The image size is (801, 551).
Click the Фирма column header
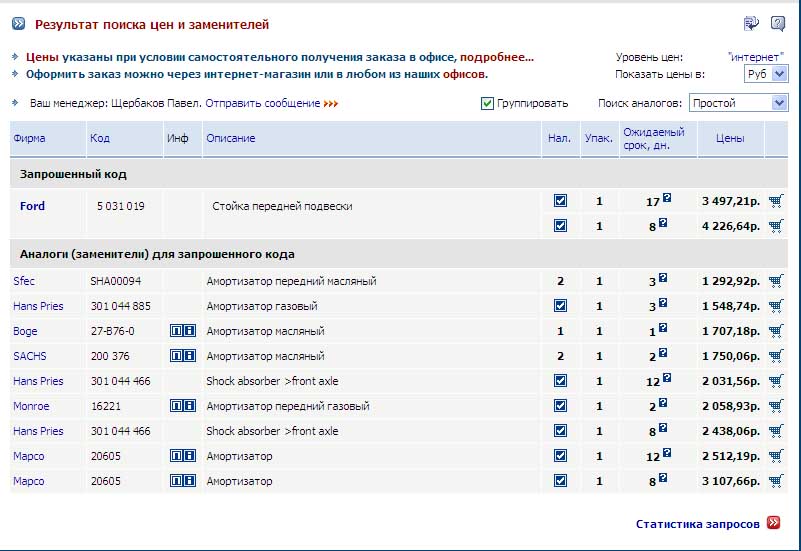coord(30,138)
